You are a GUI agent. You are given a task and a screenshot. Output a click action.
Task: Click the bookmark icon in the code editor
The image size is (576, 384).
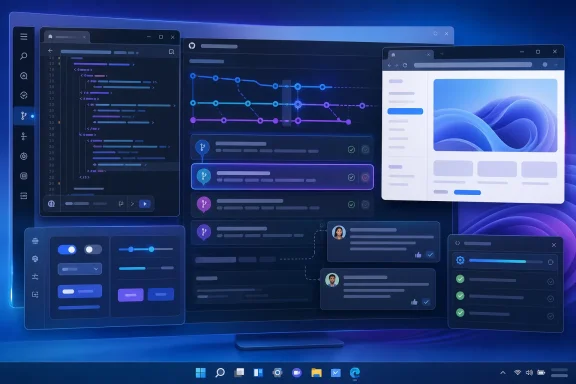(171, 52)
